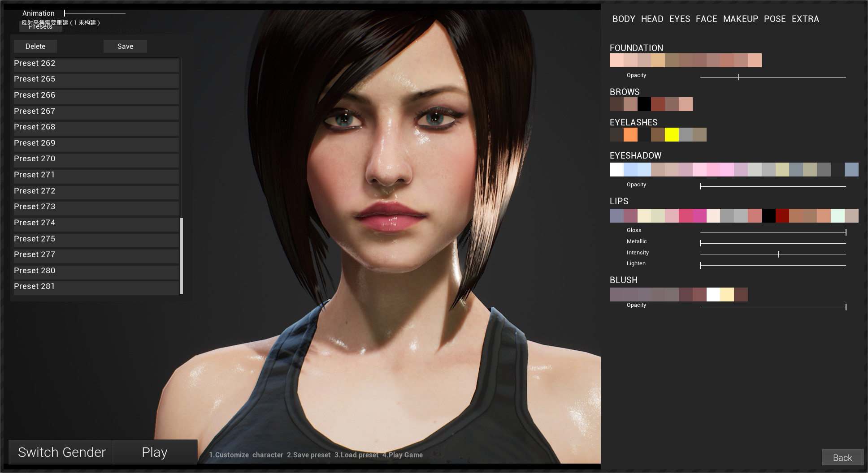The image size is (868, 473).
Task: Select the yellow eyelash color swatch
Action: pos(672,135)
